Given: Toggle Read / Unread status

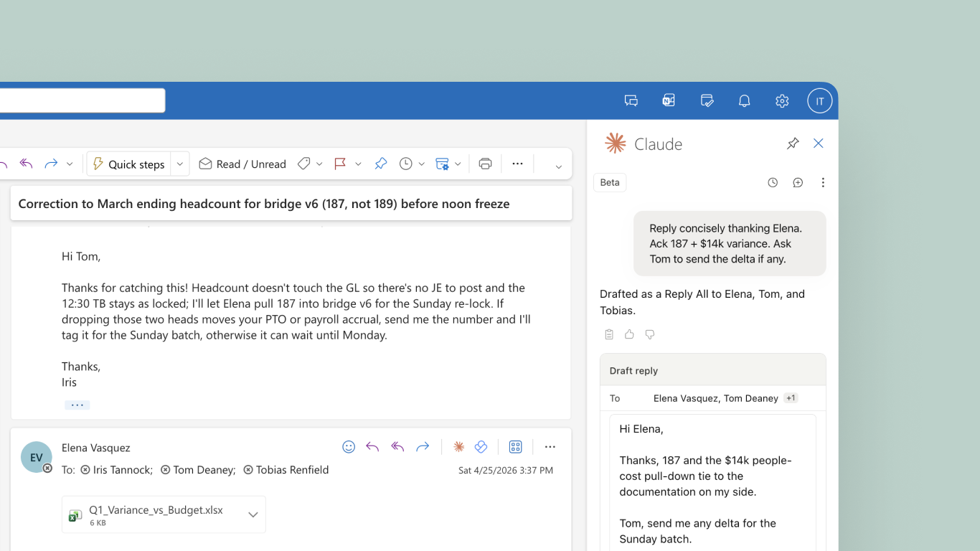Looking at the screenshot, I should tap(242, 164).
